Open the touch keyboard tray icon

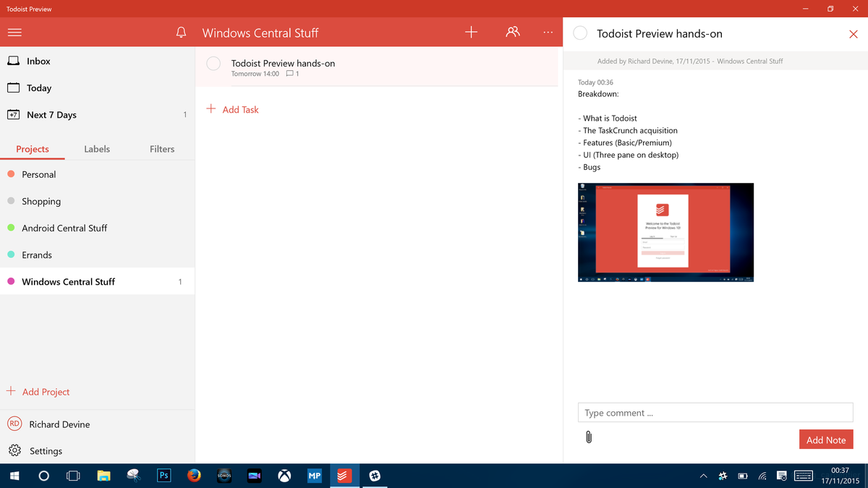[x=803, y=476]
